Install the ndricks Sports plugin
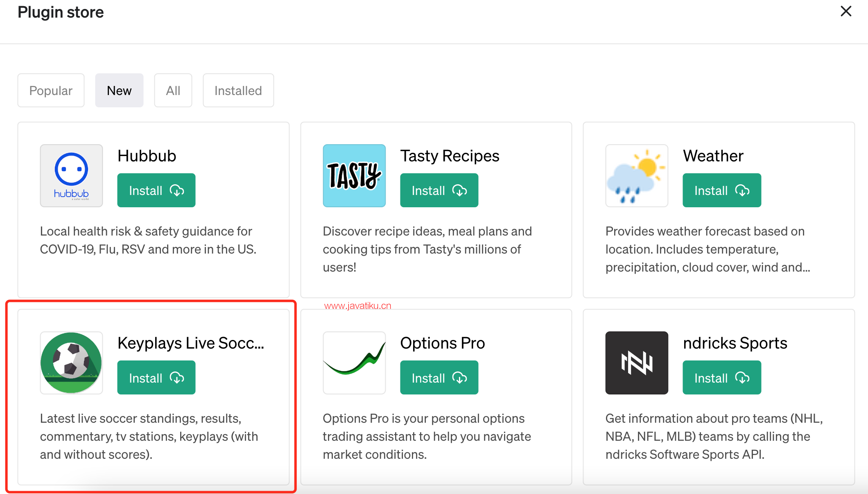The width and height of the screenshot is (868, 494). 722,378
